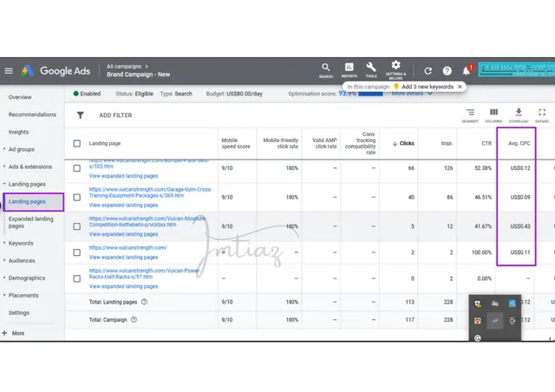This screenshot has height=392, width=555.
Task: Click the purple pen tray icon
Action: pyautogui.click(x=495, y=321)
